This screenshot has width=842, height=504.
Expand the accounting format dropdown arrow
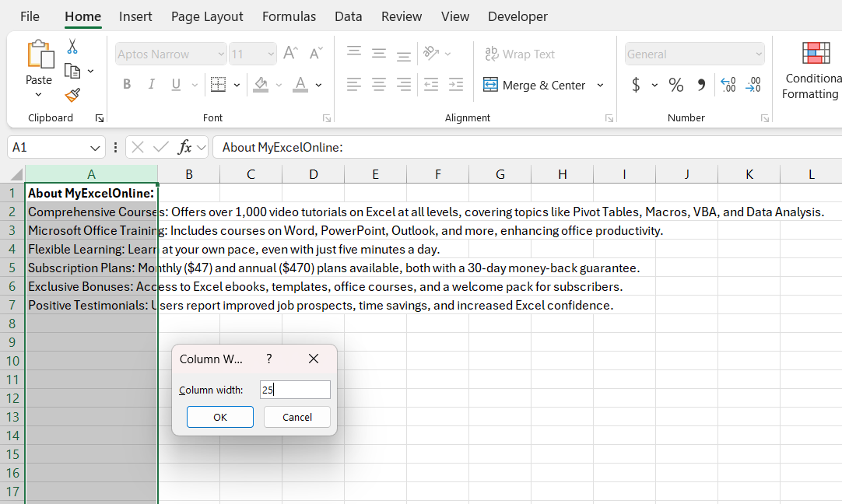click(x=654, y=85)
